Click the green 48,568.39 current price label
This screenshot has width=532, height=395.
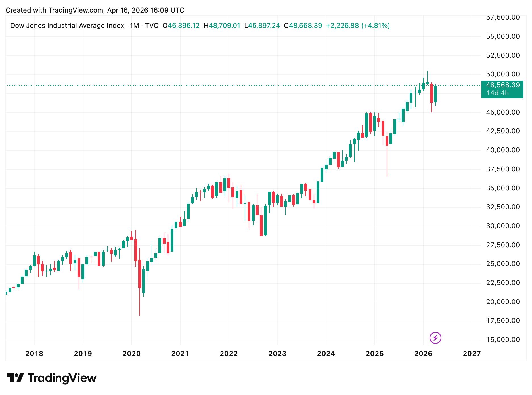coord(502,85)
